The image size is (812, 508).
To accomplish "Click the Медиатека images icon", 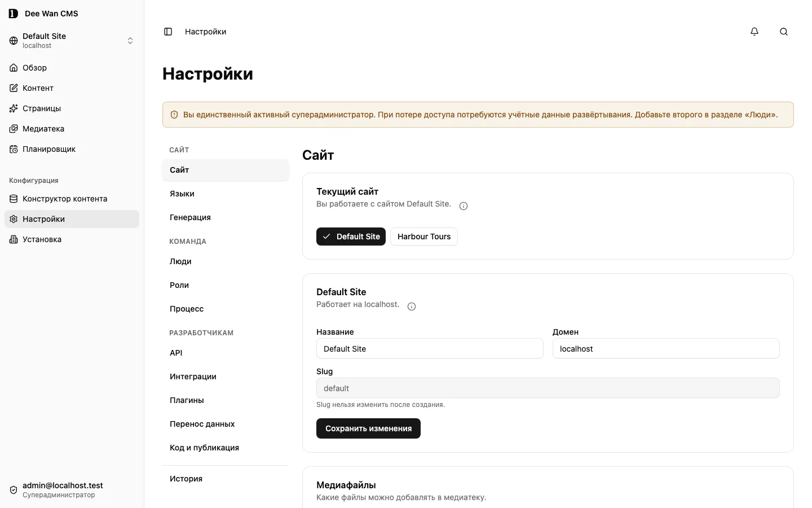I will point(14,129).
